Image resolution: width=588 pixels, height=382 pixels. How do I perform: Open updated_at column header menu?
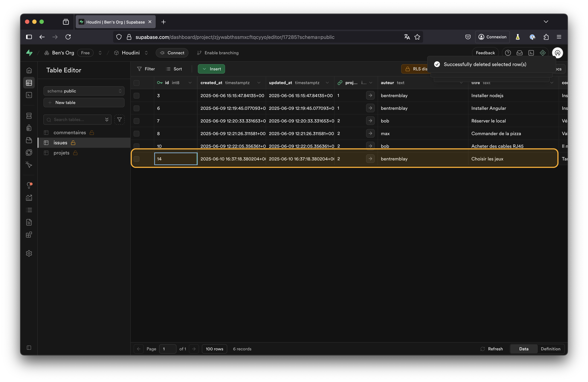click(327, 83)
